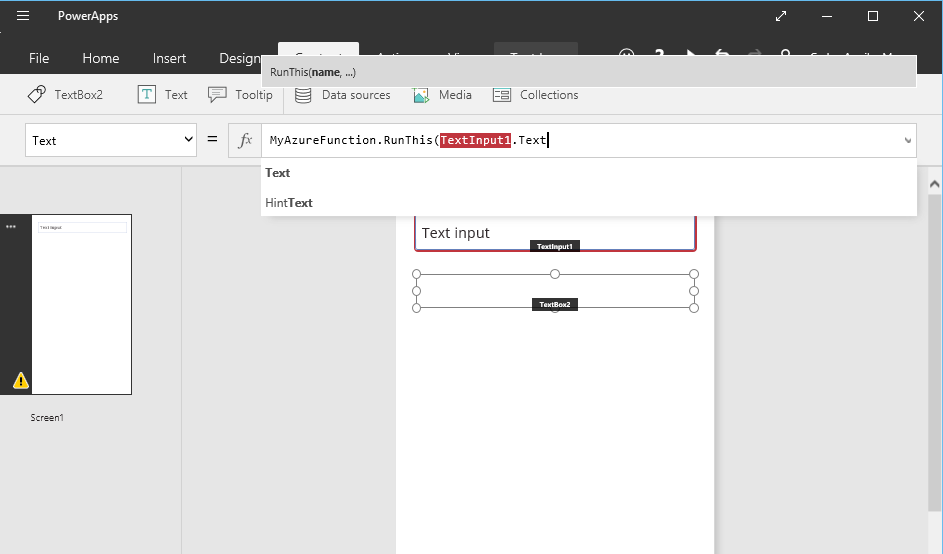Click the expand full-screen arrow icon

781,16
